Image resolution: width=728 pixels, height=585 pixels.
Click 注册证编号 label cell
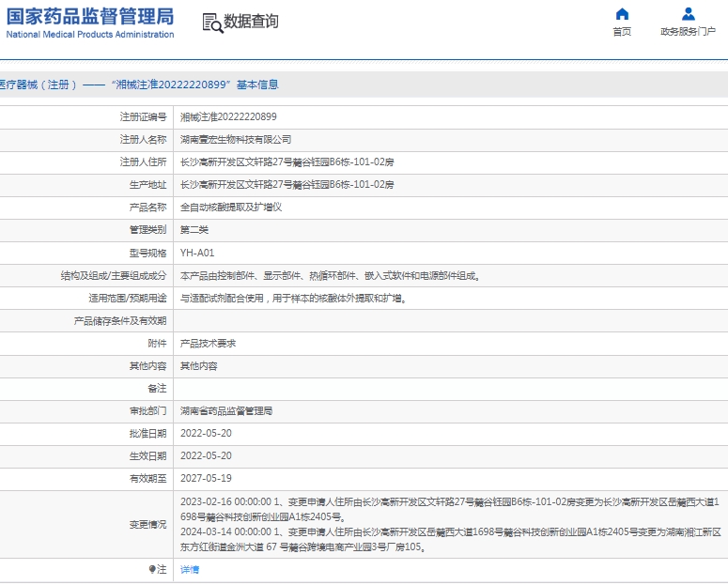coord(143,117)
